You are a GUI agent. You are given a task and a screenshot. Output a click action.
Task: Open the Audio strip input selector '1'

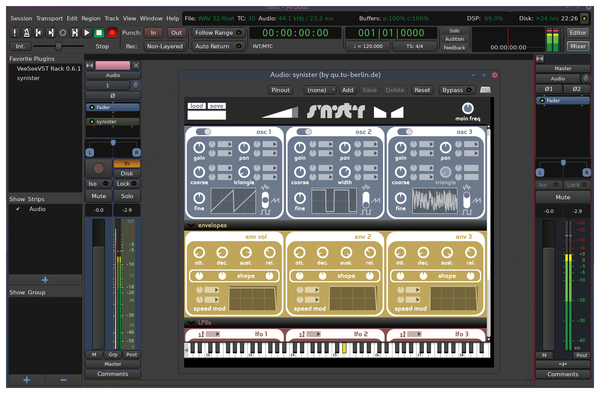108,85
